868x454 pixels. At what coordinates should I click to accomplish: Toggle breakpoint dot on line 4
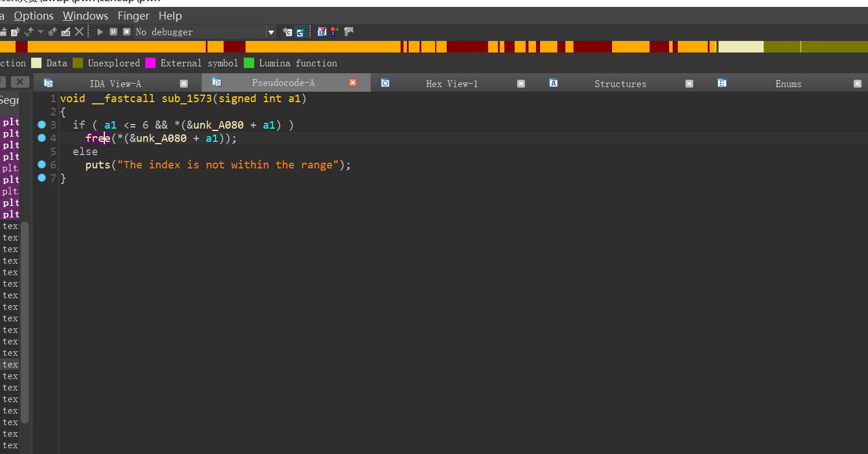coord(41,138)
